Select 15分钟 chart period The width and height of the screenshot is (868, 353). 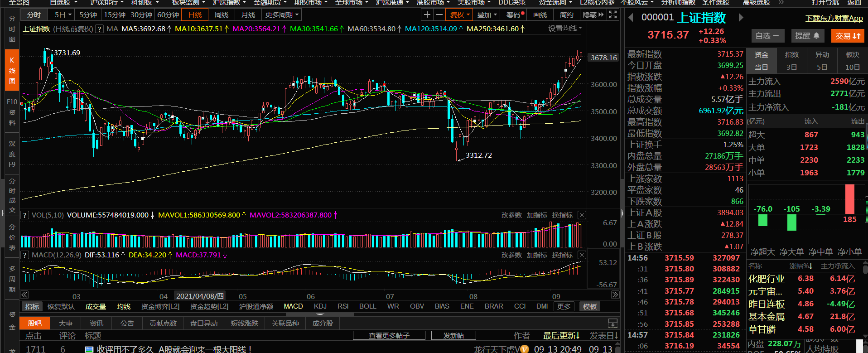[x=115, y=15]
